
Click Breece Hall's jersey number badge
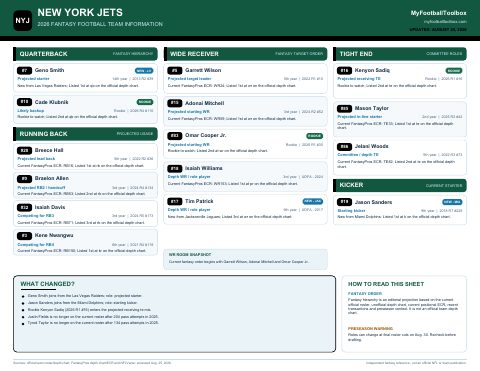coord(24,150)
